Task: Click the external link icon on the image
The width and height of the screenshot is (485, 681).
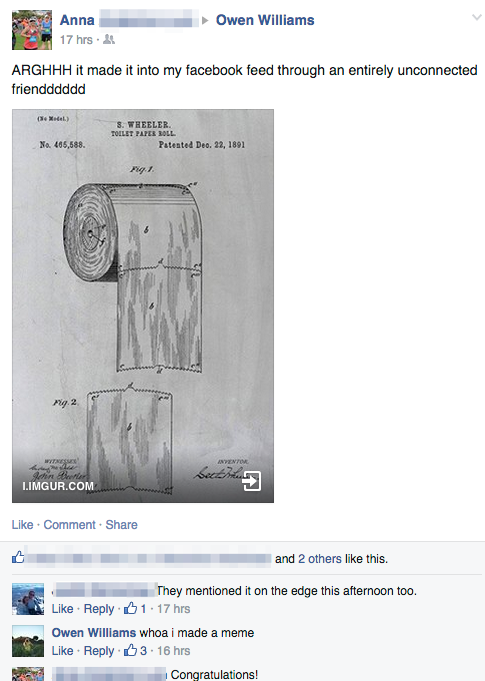Action: tap(252, 481)
